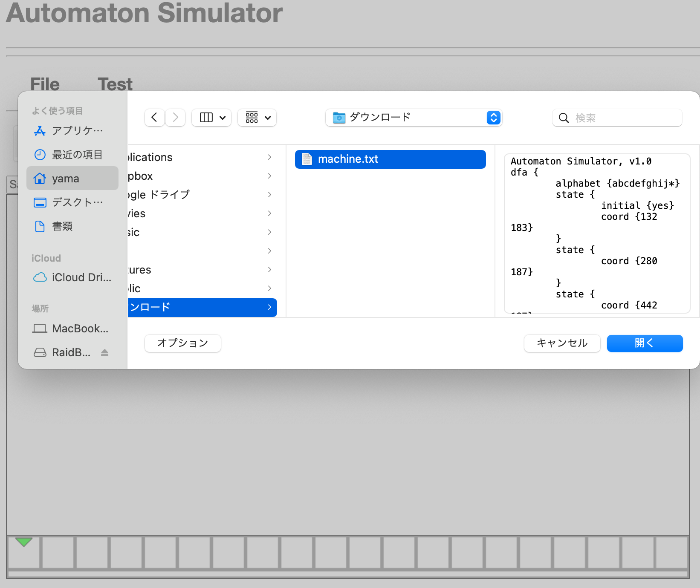The image size is (700, 588).
Task: Select MacBook under 場所
Action: pos(72,329)
